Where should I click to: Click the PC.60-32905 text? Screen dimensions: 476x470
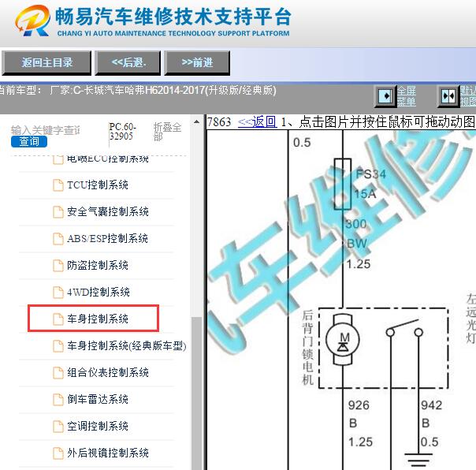(123, 131)
